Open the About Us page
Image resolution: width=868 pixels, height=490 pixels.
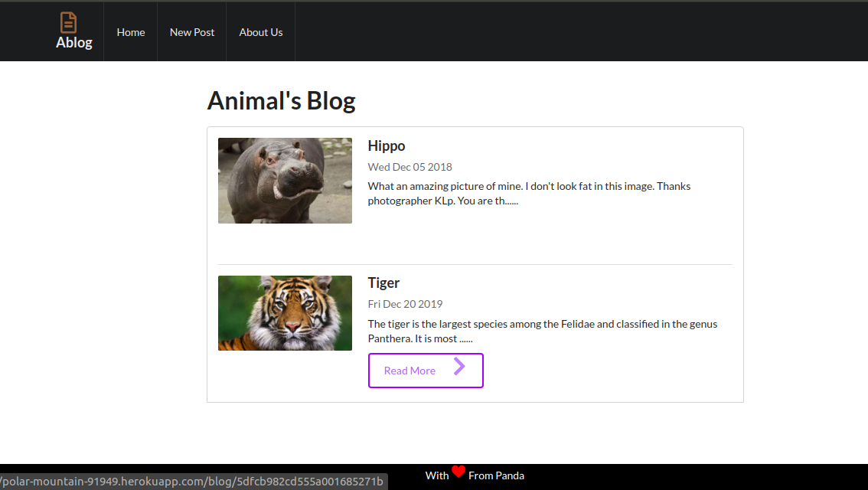(x=261, y=32)
